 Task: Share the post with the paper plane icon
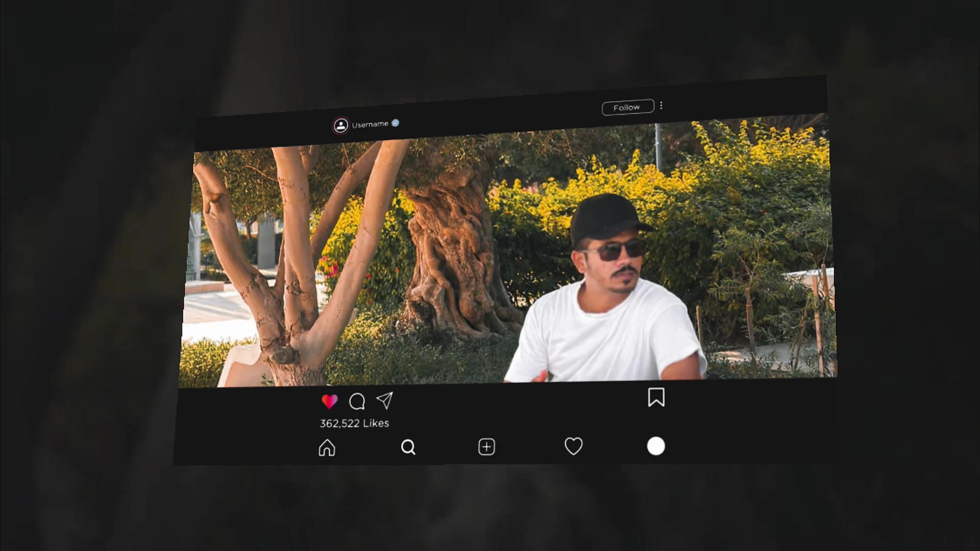point(385,400)
